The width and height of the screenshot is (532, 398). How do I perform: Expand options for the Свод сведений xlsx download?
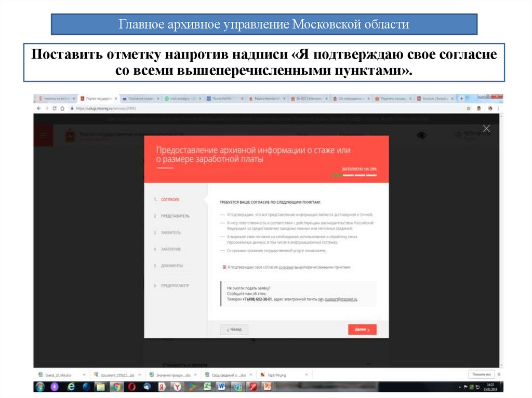pyautogui.click(x=251, y=375)
